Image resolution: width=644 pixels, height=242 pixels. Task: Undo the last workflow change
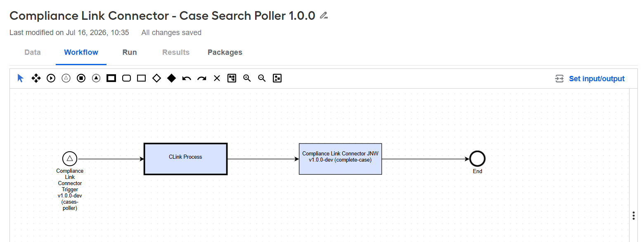187,78
